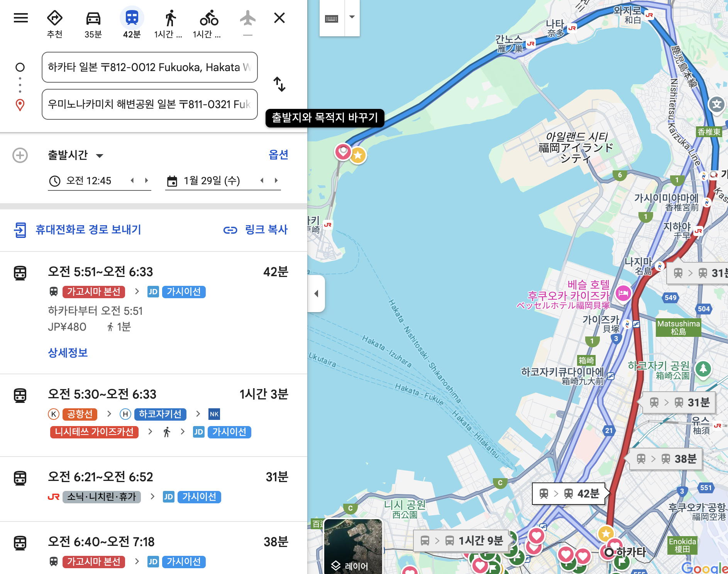Screen dimensions: 728x574
Task: Click the 지하야 JR station icon
Action: [x=698, y=231]
